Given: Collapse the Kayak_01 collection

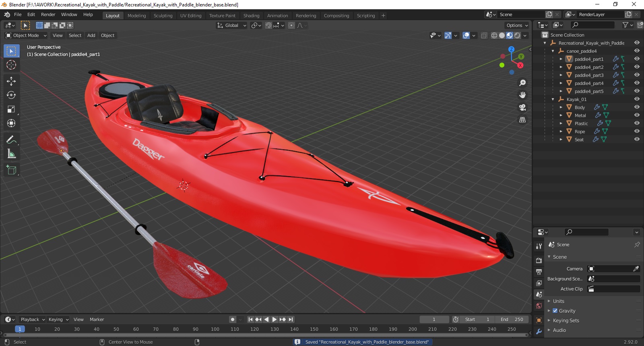Looking at the screenshot, I should [553, 99].
